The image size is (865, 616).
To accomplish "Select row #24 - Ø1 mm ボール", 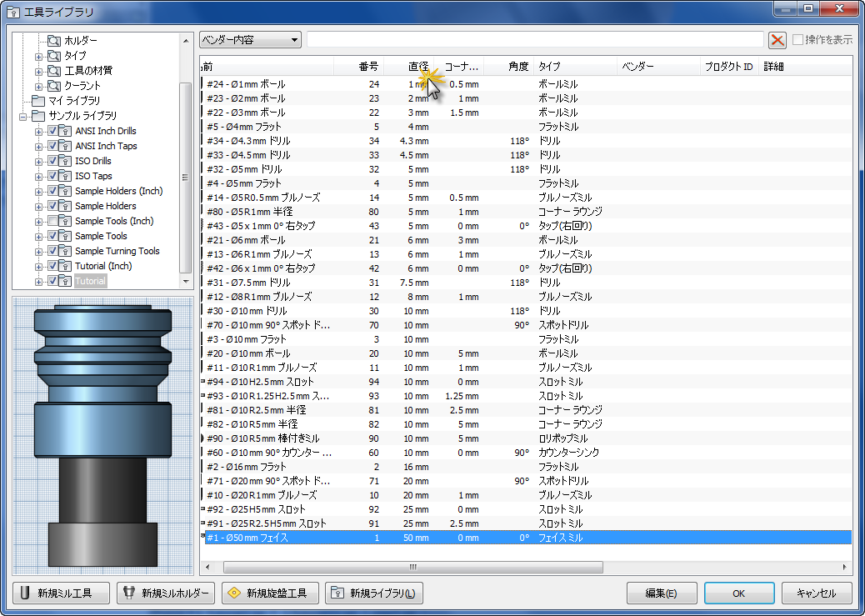I will (525, 84).
